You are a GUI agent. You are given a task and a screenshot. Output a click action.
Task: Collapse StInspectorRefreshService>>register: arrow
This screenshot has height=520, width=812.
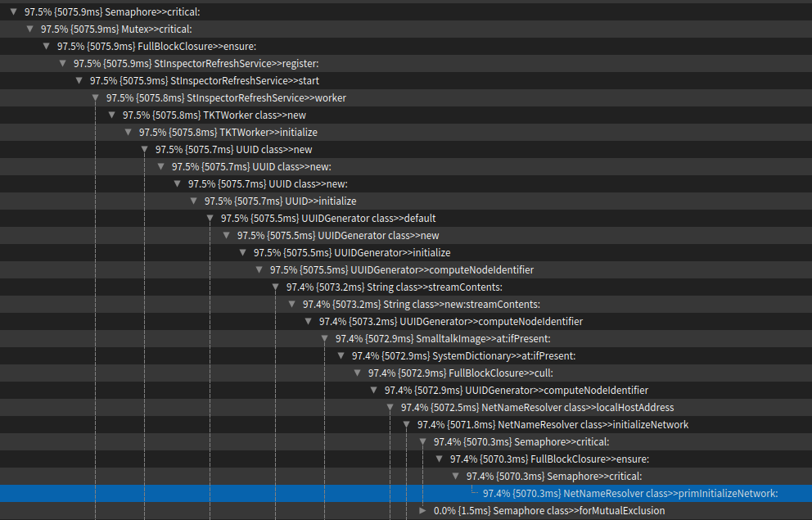(63, 63)
